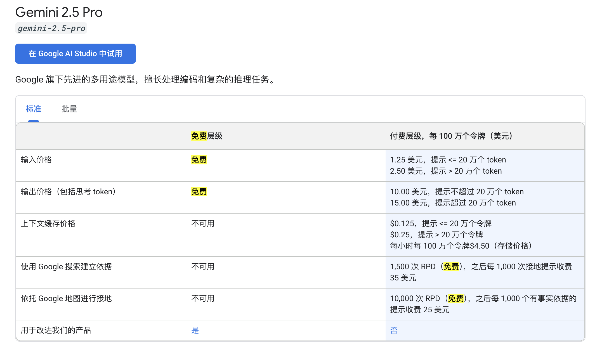Image resolution: width=609 pixels, height=364 pixels.
Task: Click the 10.00 美元 output price line
Action: click(457, 192)
